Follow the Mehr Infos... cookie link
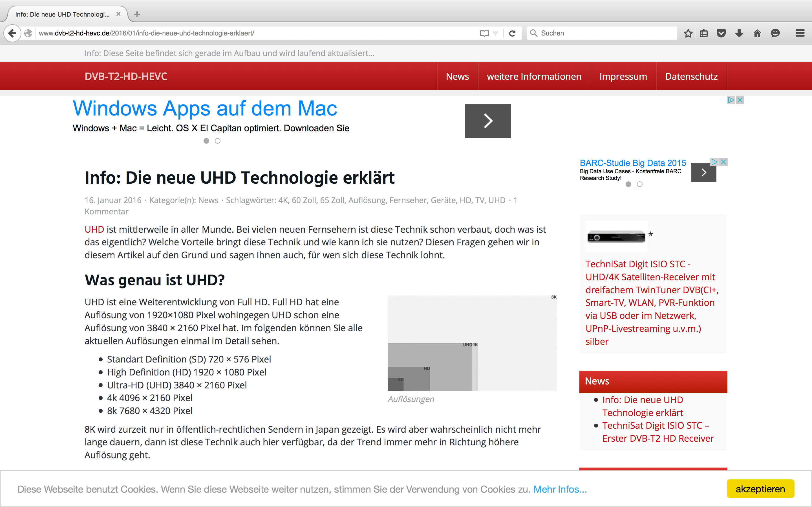 click(x=560, y=489)
